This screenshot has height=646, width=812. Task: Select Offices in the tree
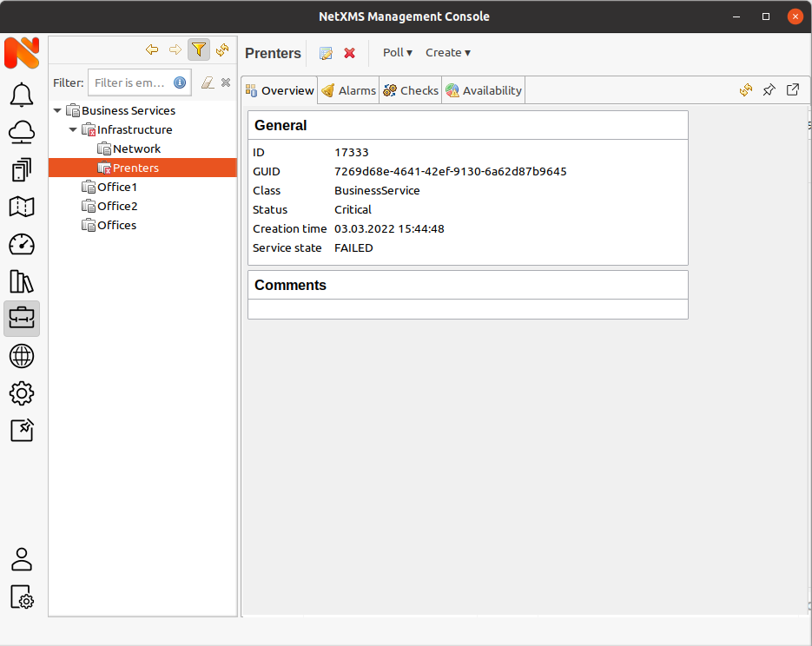point(116,225)
